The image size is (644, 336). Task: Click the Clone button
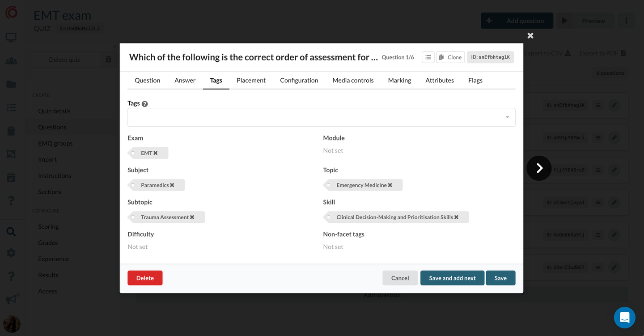450,57
